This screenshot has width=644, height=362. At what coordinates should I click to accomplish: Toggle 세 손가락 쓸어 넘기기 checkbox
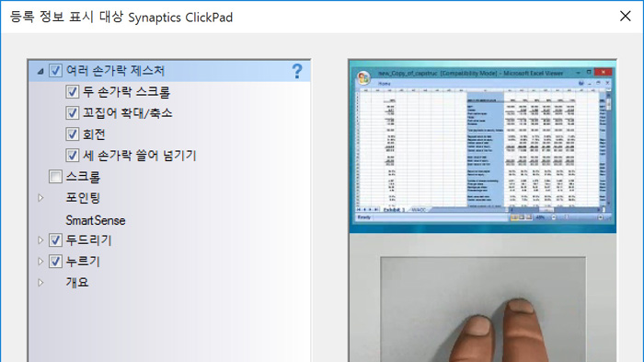(x=73, y=155)
